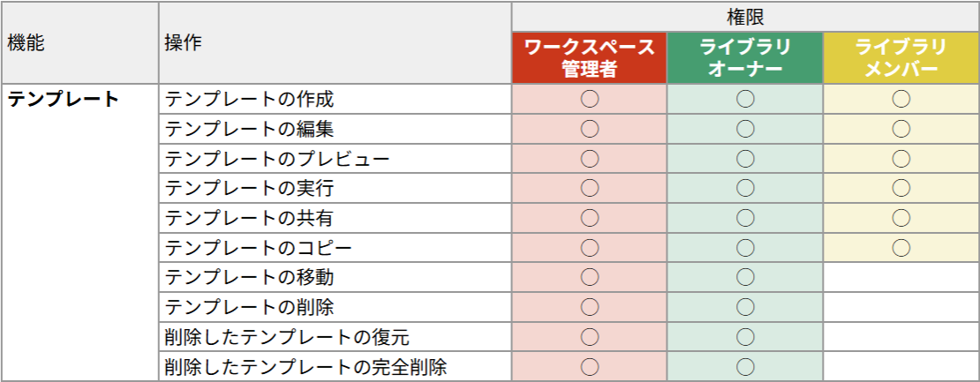Click the admin circle mark for テンプレートの作成
The height and width of the screenshot is (382, 980).
click(x=590, y=99)
